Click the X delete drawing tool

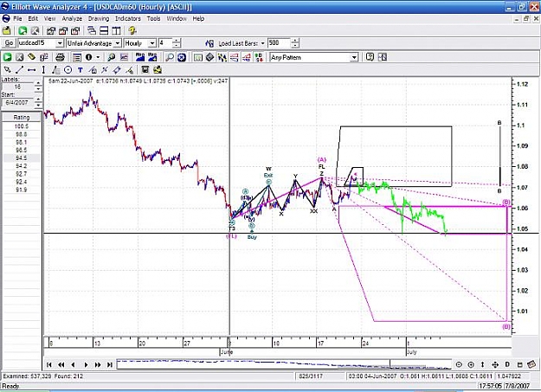click(x=105, y=70)
